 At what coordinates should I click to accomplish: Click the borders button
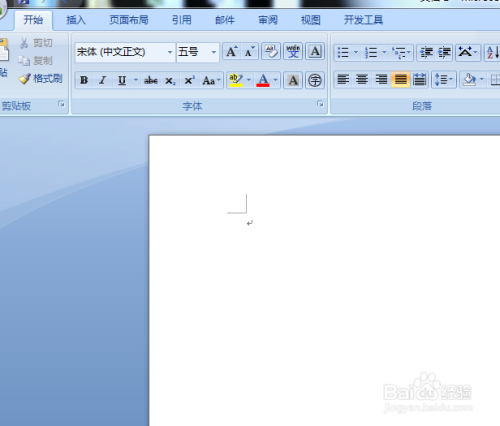(x=495, y=80)
